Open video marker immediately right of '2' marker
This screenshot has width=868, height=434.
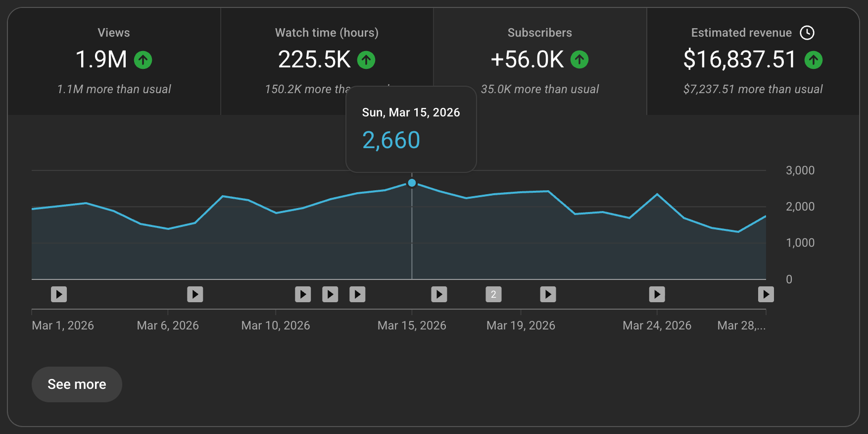tap(548, 294)
